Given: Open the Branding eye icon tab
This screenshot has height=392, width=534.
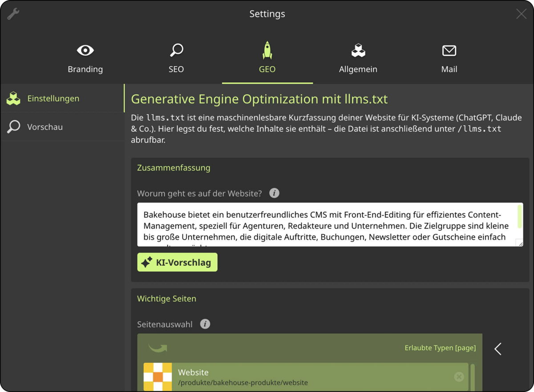Looking at the screenshot, I should click(85, 50).
